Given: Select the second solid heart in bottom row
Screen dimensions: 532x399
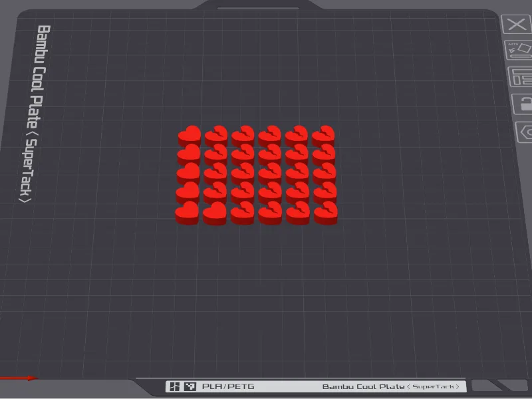Looking at the screenshot, I should coord(215,213).
